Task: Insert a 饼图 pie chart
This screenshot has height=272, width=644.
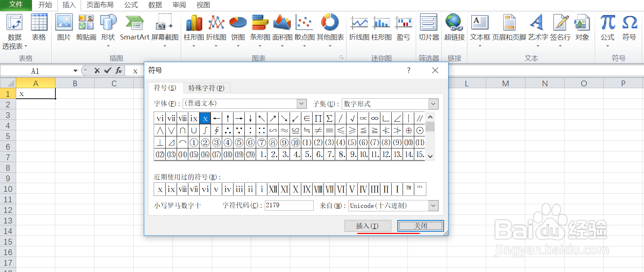Action: (x=238, y=30)
